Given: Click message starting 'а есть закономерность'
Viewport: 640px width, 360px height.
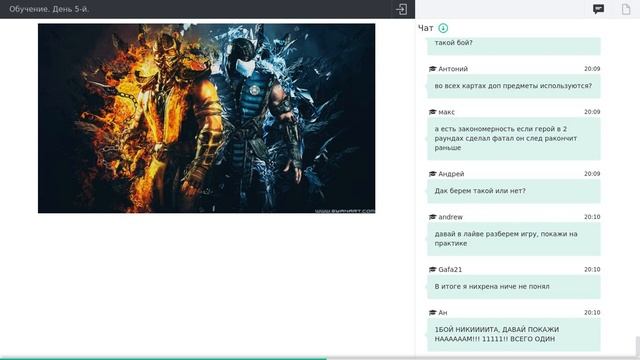Looking at the screenshot, I should [514, 138].
